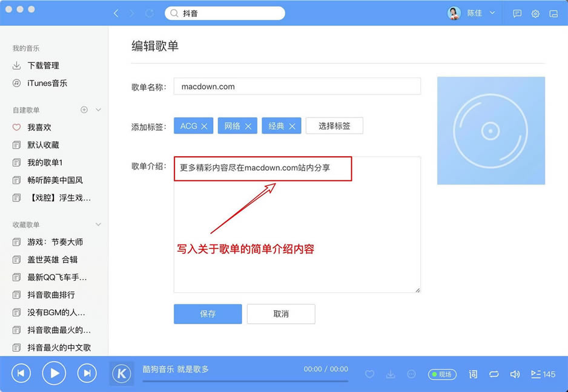This screenshot has width=568, height=392.
Task: Select the 抖音歌曲排行 playlist
Action: [51, 295]
